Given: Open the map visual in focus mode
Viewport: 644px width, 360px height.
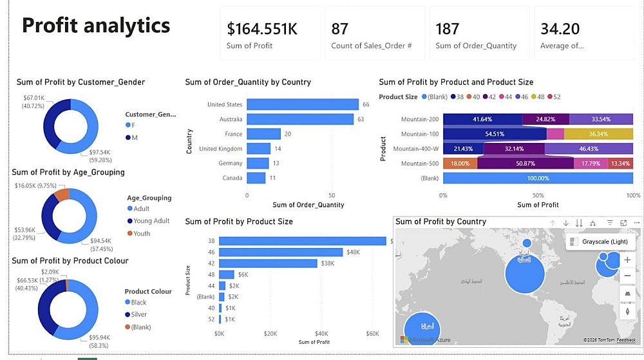Looking at the screenshot, I should click(x=623, y=223).
